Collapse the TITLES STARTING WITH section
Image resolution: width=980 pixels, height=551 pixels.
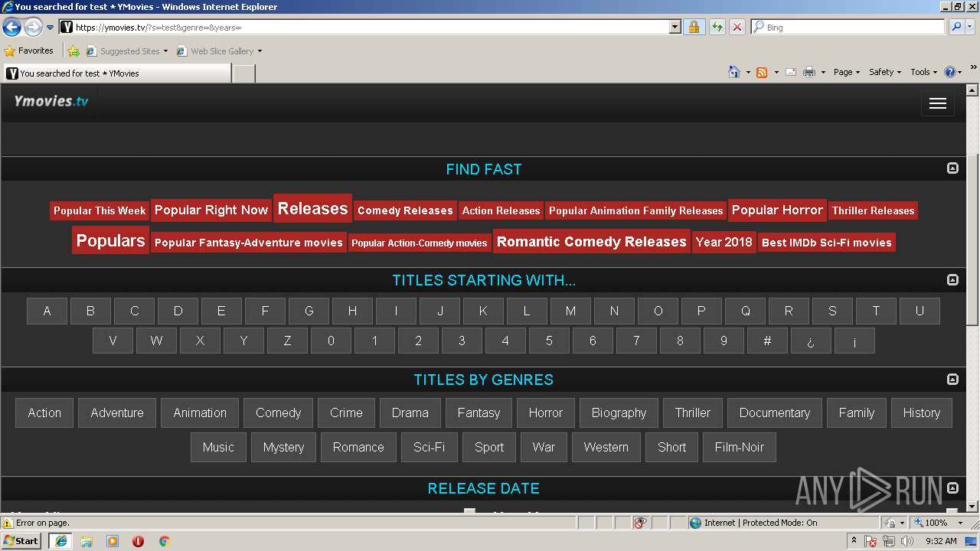coord(952,280)
